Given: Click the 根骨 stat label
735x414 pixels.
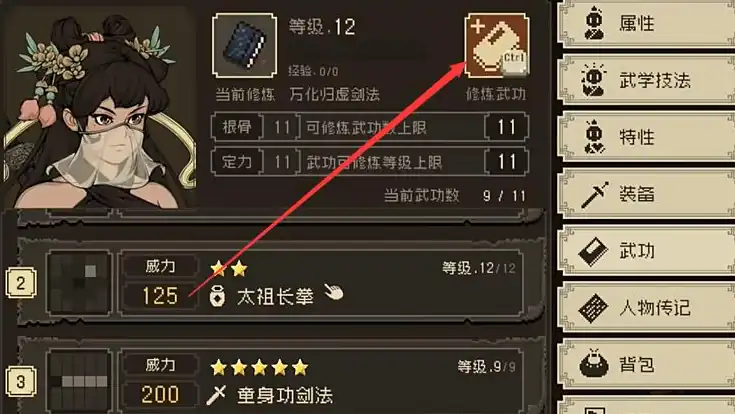Looking at the screenshot, I should click(236, 127).
